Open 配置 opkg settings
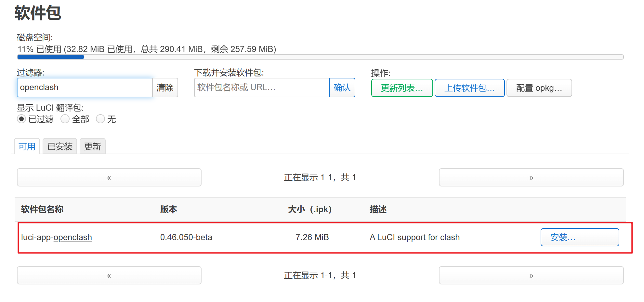 coord(539,88)
